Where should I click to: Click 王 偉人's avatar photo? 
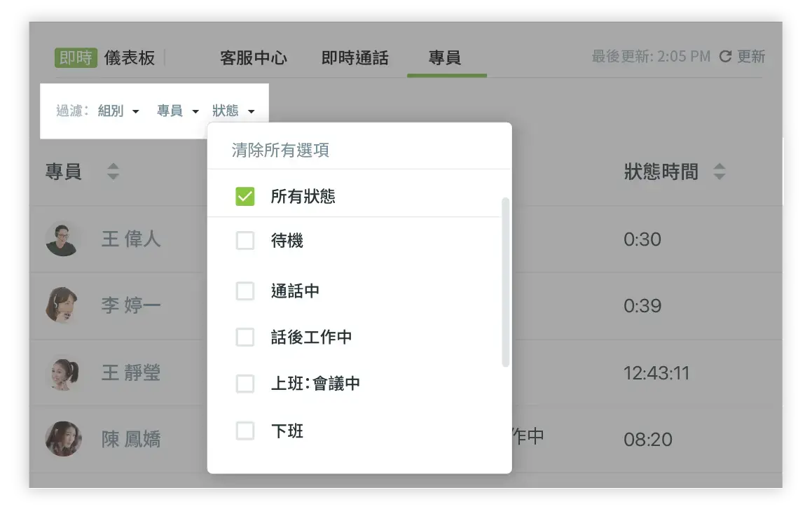62,239
